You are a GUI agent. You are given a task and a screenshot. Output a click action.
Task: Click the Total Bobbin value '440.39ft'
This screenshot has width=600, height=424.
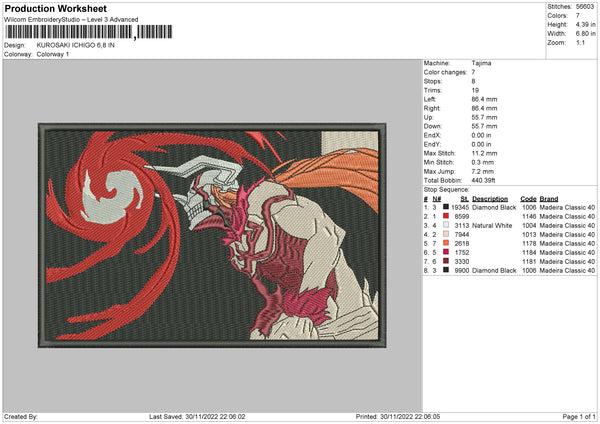point(483,180)
